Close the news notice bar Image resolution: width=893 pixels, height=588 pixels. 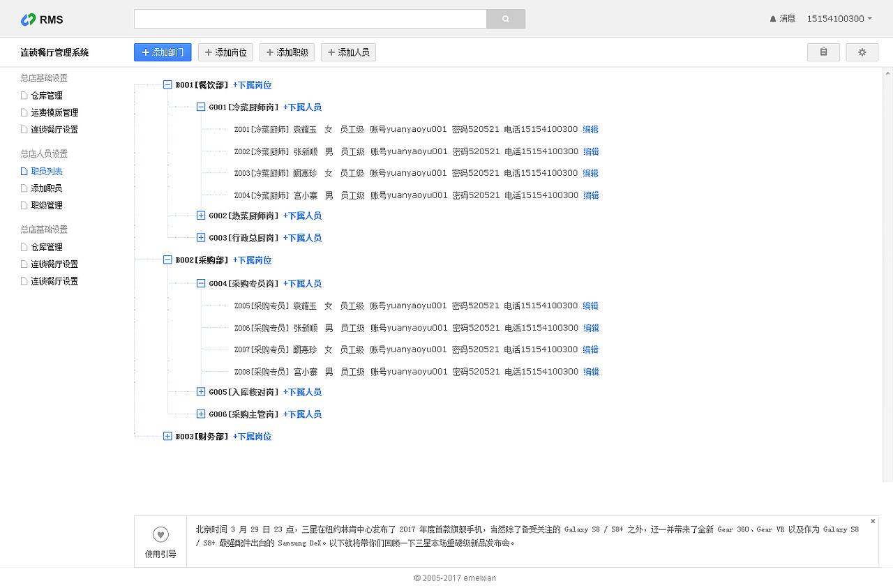point(873,521)
